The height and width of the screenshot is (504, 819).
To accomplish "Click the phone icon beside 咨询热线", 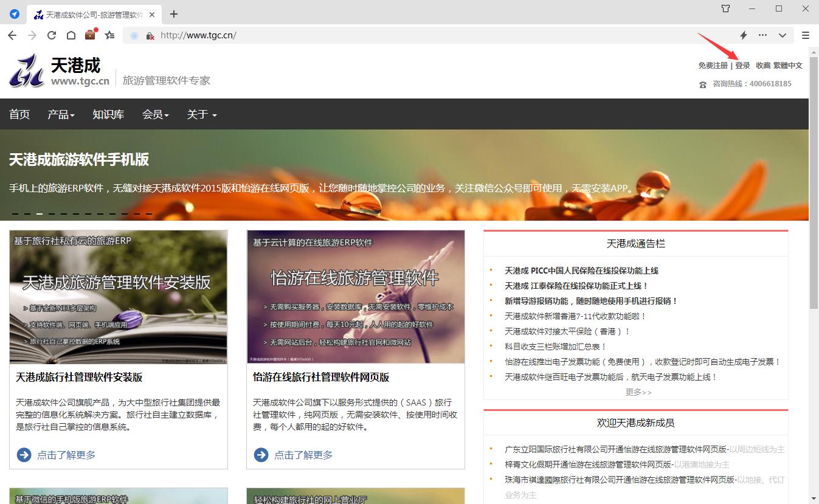I will (x=703, y=85).
